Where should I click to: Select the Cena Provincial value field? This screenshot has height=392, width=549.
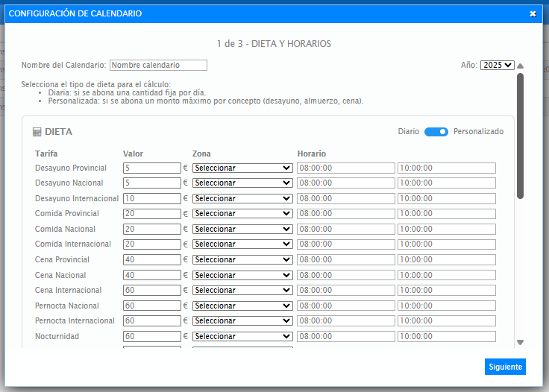click(152, 259)
